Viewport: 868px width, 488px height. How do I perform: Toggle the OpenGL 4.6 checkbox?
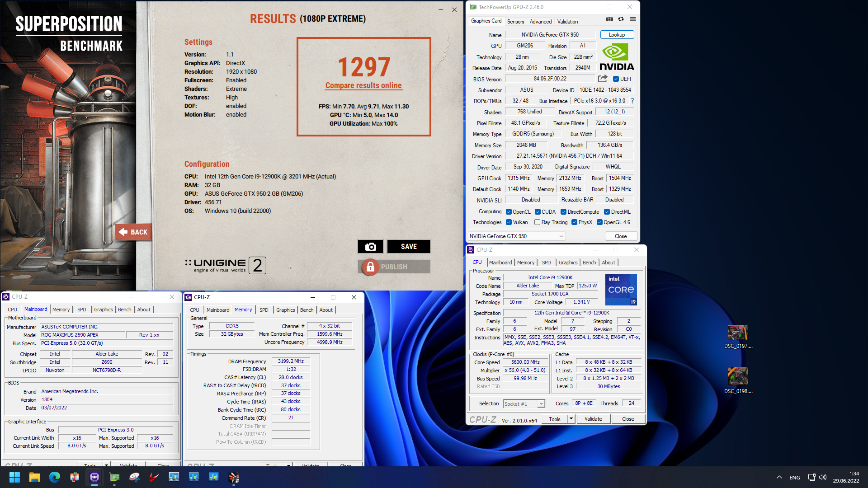click(600, 222)
